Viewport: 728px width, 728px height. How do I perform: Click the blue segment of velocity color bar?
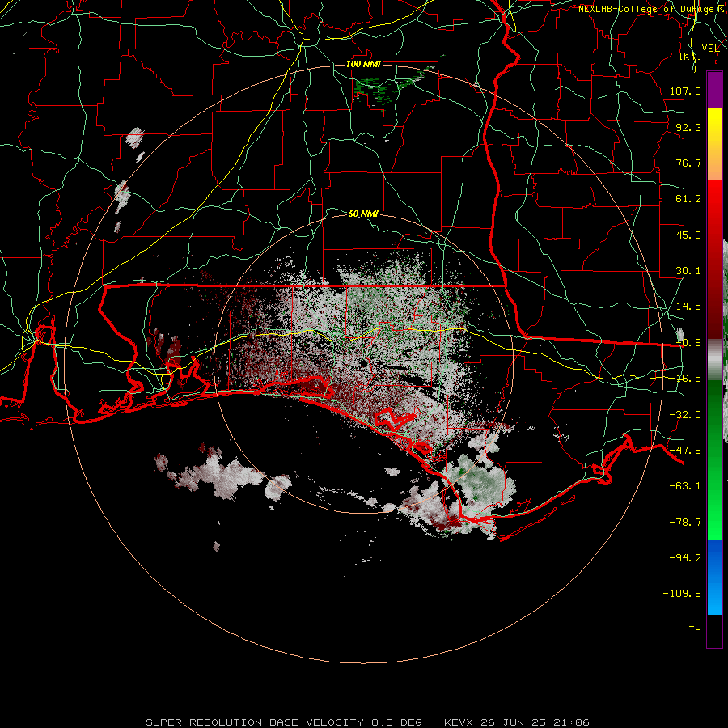pyautogui.click(x=714, y=577)
